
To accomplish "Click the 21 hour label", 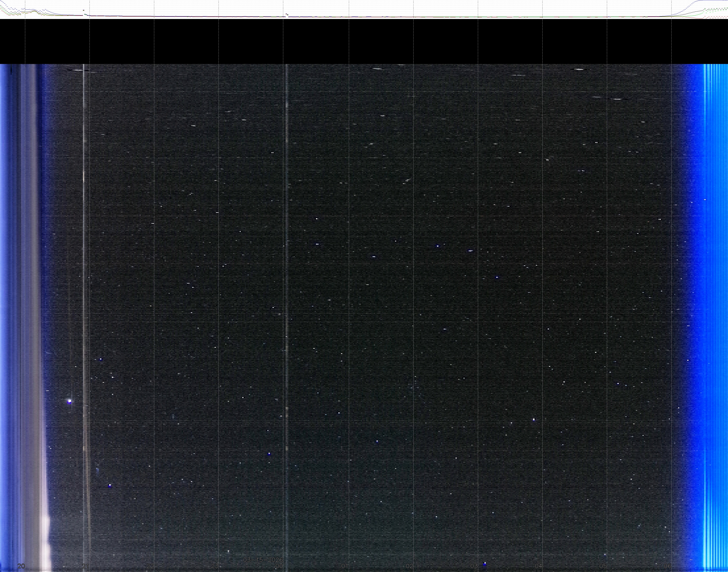I will click(x=86, y=566).
